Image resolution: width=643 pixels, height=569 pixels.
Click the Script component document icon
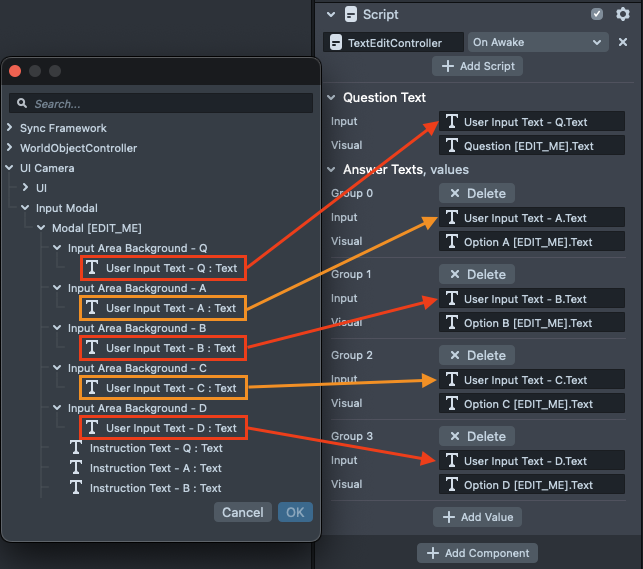tap(351, 14)
